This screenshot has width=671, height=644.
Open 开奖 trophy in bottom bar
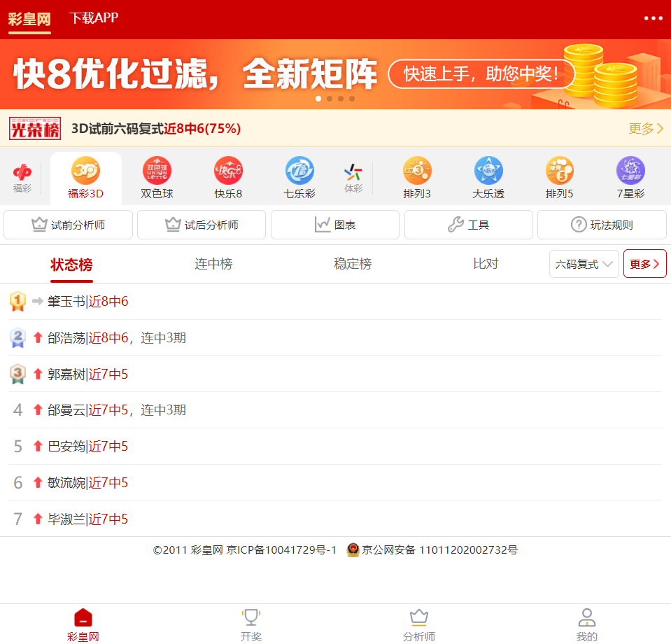(250, 624)
